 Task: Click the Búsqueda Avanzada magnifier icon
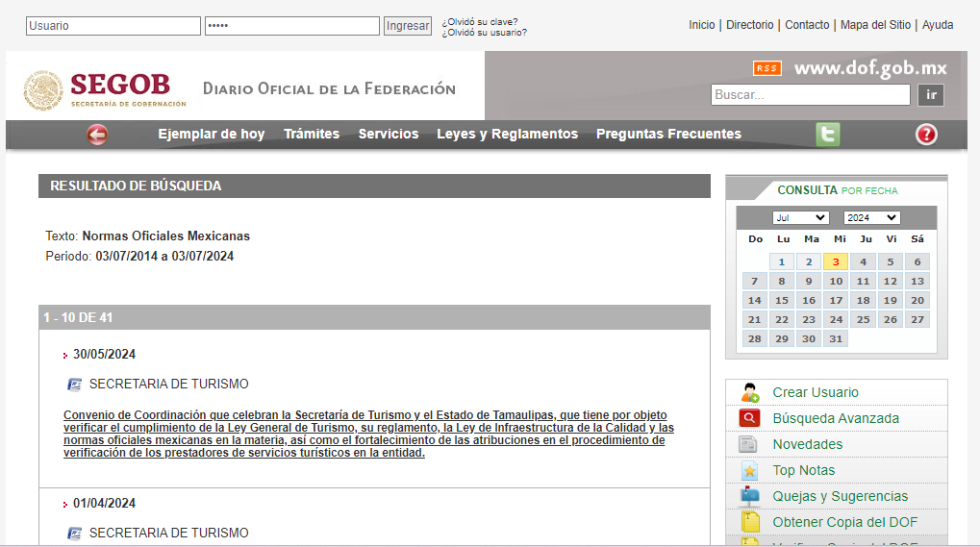749,418
